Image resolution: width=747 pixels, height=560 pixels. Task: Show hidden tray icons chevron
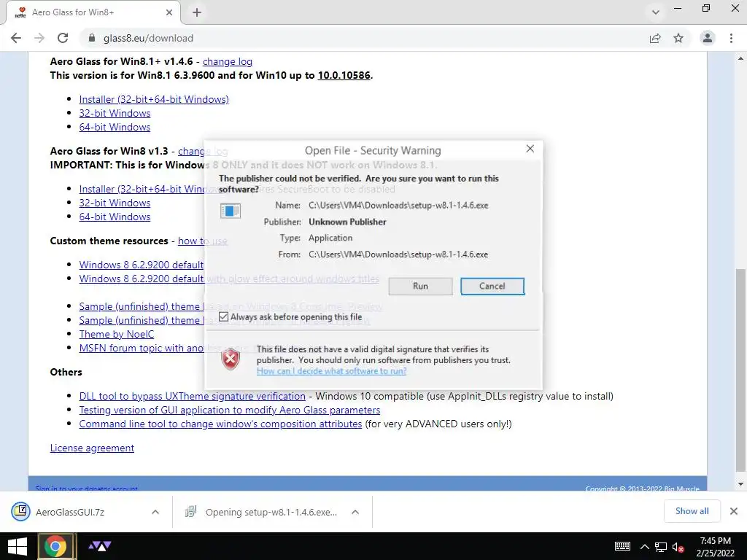pyautogui.click(x=645, y=547)
